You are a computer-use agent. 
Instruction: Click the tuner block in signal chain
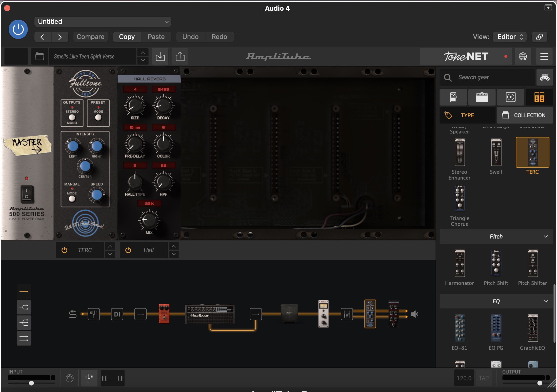click(x=94, y=314)
